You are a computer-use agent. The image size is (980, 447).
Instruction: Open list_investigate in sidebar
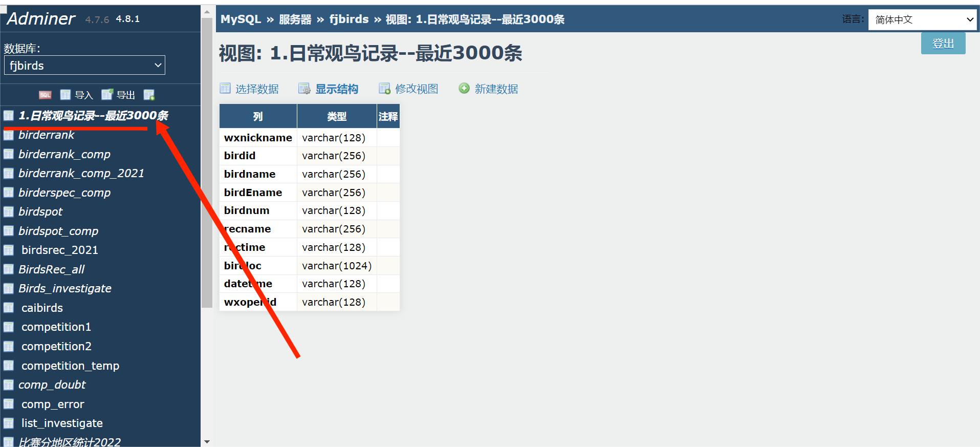(x=62, y=423)
